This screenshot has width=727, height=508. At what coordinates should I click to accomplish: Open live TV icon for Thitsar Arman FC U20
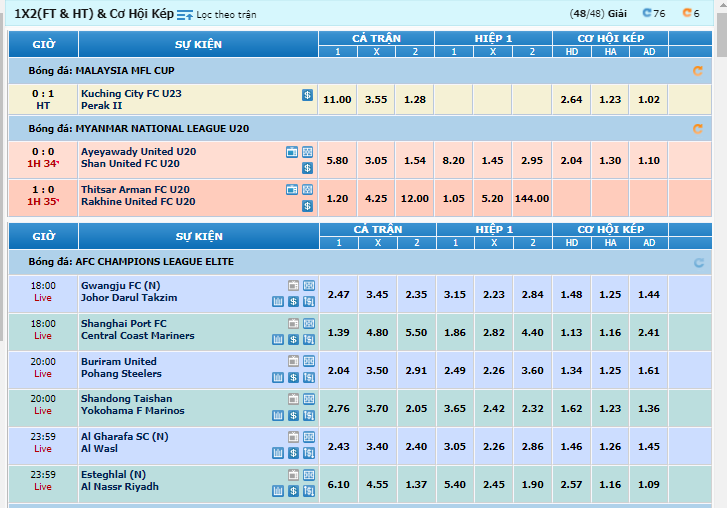pos(292,190)
